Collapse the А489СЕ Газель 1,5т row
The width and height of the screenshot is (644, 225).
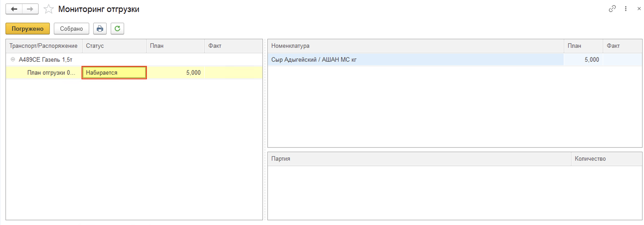pyautogui.click(x=13, y=60)
